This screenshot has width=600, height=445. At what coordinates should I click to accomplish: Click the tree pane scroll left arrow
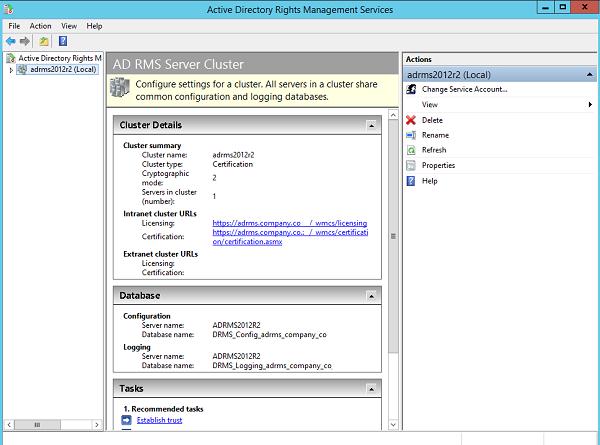(x=9, y=425)
